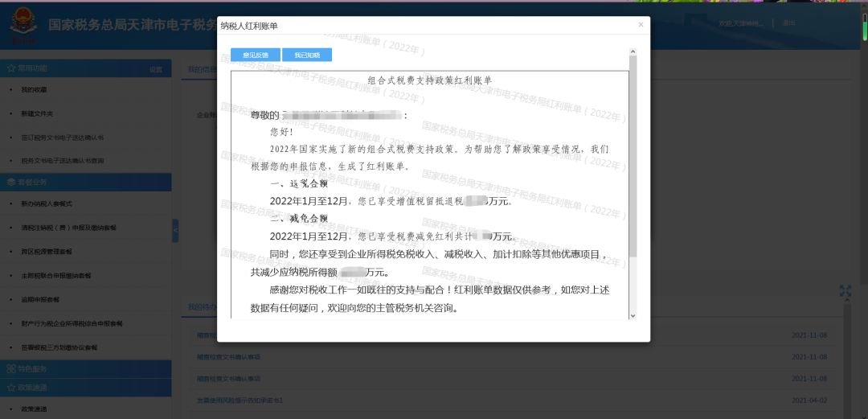Image resolution: width=868 pixels, height=419 pixels.
Task: Click the 意见反馈 button
Action: (256, 55)
